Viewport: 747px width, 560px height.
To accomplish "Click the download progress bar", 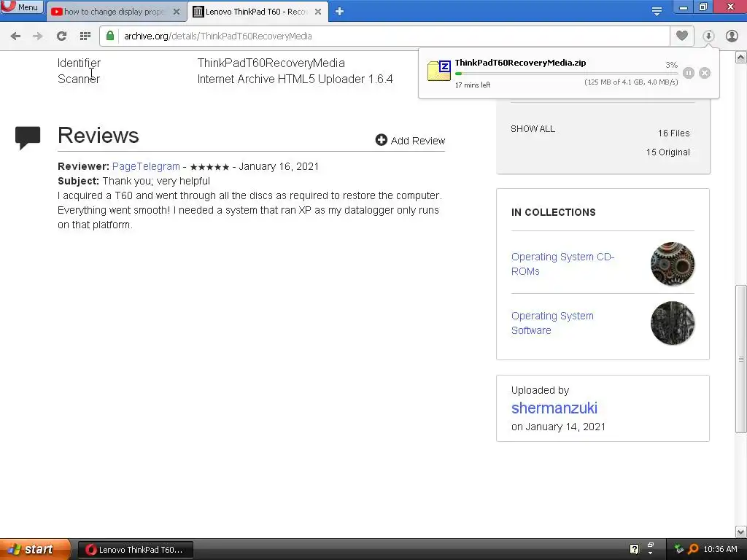I will click(x=566, y=74).
